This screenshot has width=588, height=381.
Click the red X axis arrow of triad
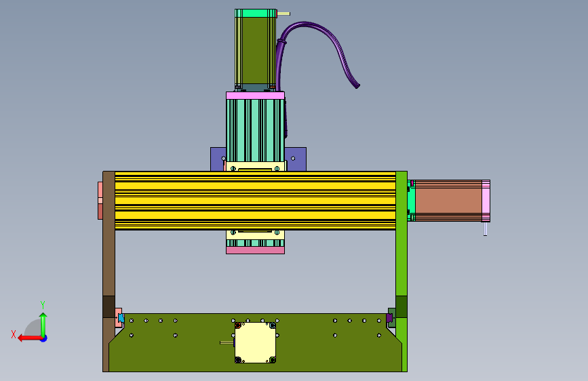[x=29, y=338]
